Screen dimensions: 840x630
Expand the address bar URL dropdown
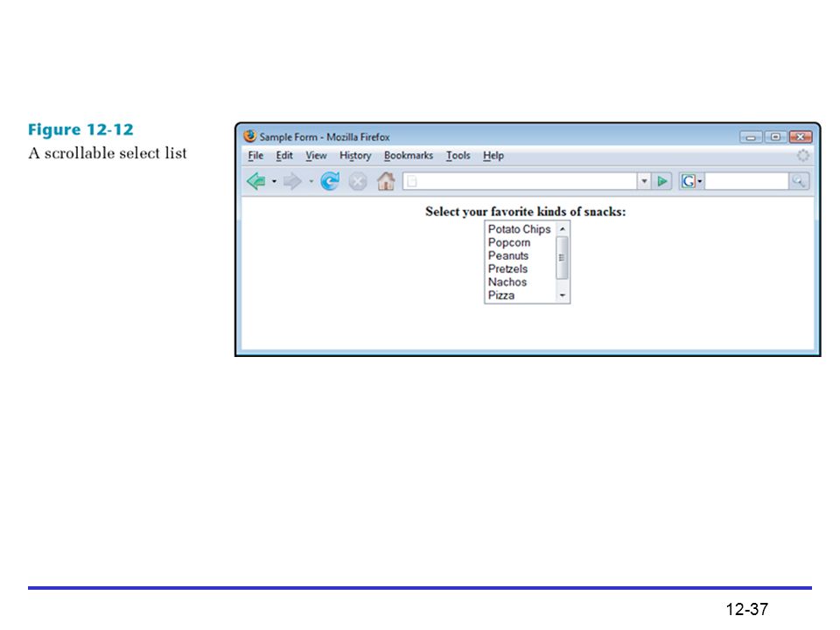pyautogui.click(x=644, y=181)
